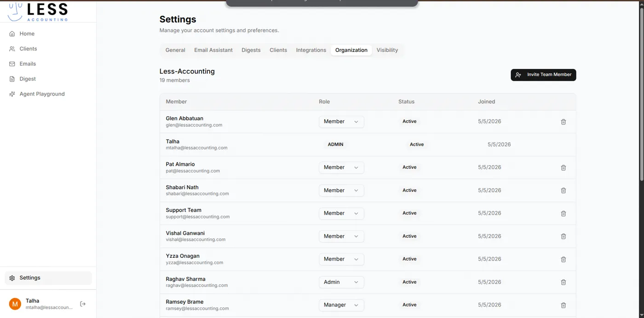Expand Support Team role dropdown

pyautogui.click(x=341, y=213)
